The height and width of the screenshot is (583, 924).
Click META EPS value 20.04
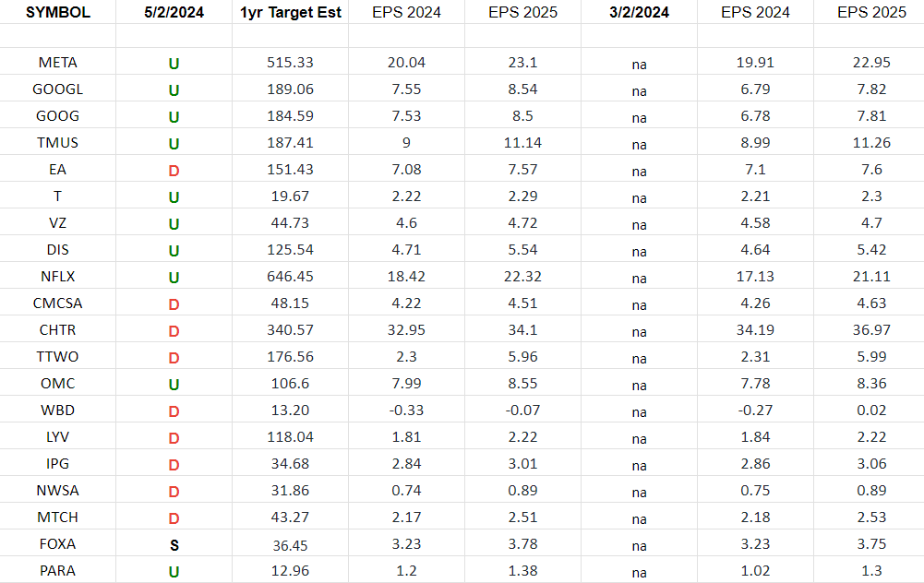point(406,63)
